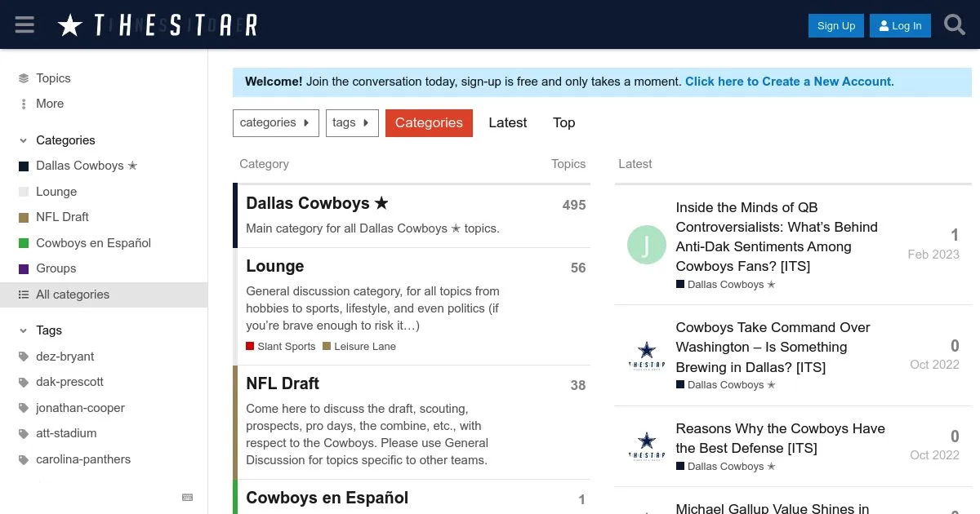
Task: Click the tag icon beside att-stadium
Action: click(x=24, y=433)
